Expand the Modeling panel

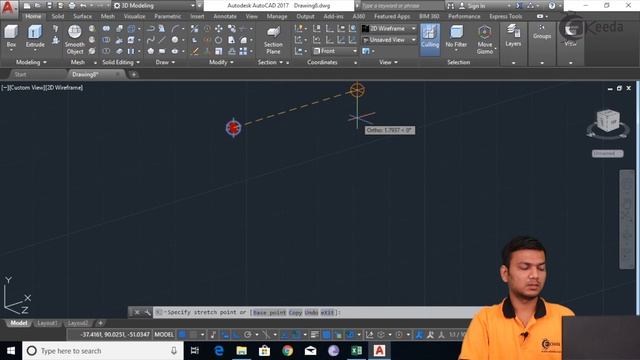[x=31, y=62]
